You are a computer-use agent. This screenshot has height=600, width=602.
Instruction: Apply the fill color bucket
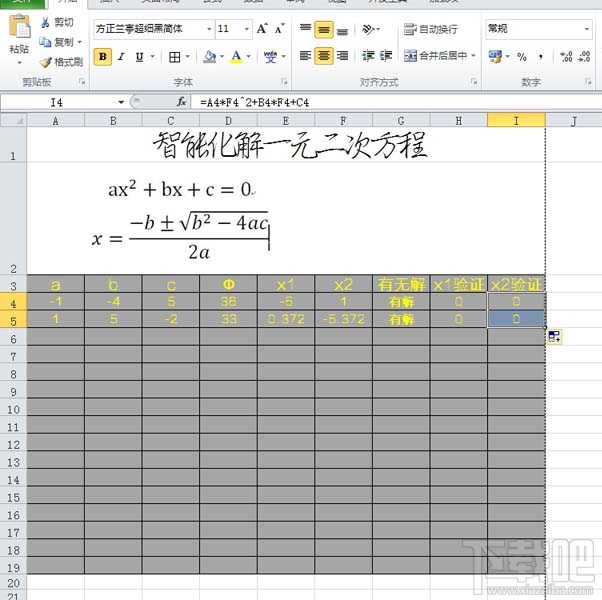(x=210, y=57)
